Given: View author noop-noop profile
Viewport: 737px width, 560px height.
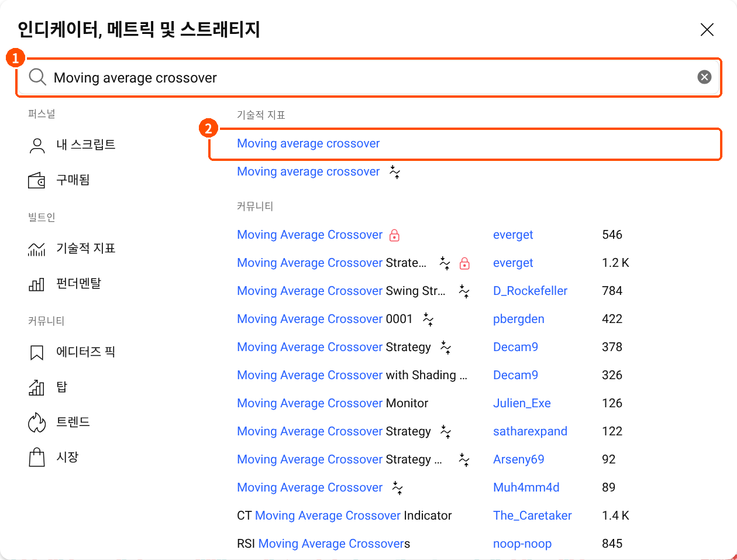Looking at the screenshot, I should pos(522,544).
